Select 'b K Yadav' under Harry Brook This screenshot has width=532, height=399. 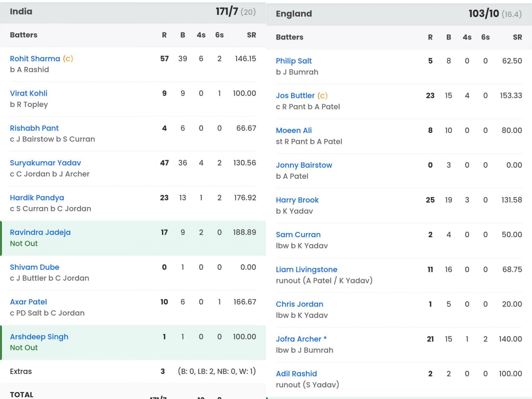294,211
